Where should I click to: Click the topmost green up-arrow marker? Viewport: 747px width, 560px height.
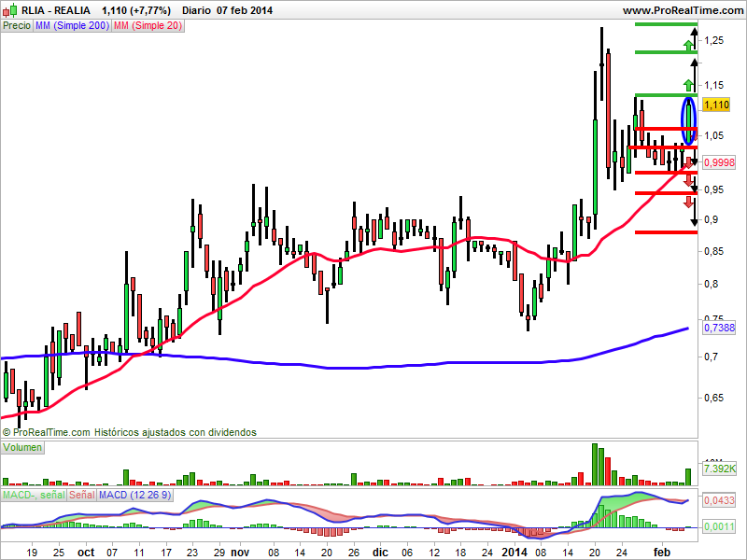click(x=688, y=46)
